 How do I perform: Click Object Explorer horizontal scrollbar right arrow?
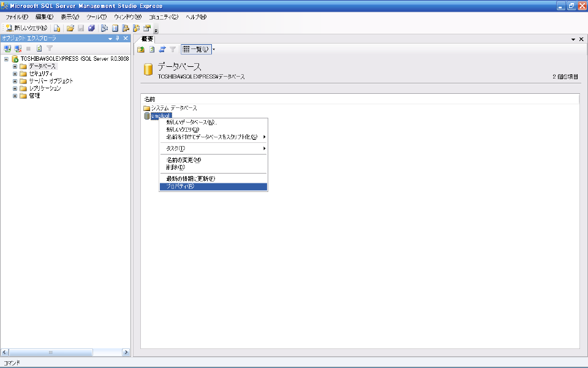126,352
